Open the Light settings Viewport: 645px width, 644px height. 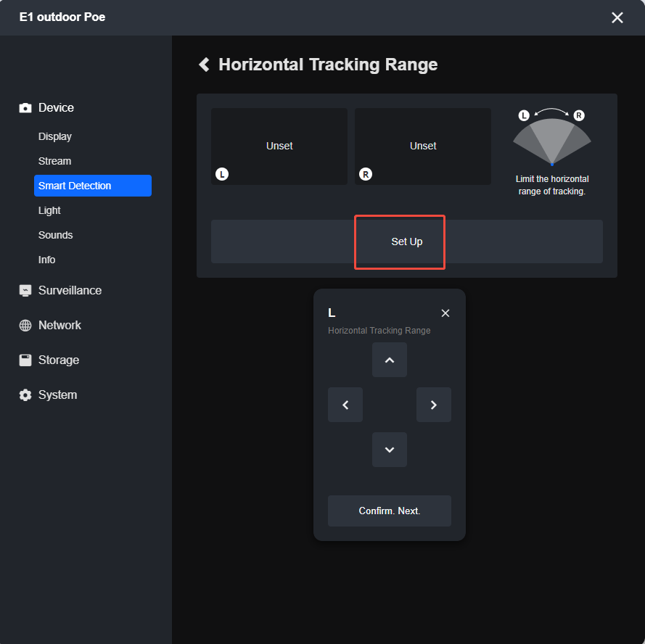tap(49, 210)
